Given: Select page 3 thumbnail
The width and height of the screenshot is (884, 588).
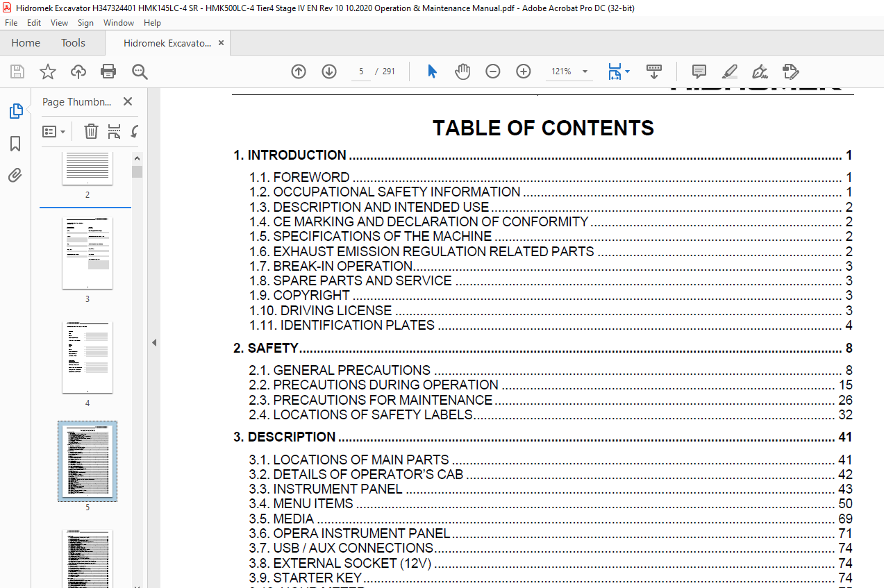Looking at the screenshot, I should [87, 253].
